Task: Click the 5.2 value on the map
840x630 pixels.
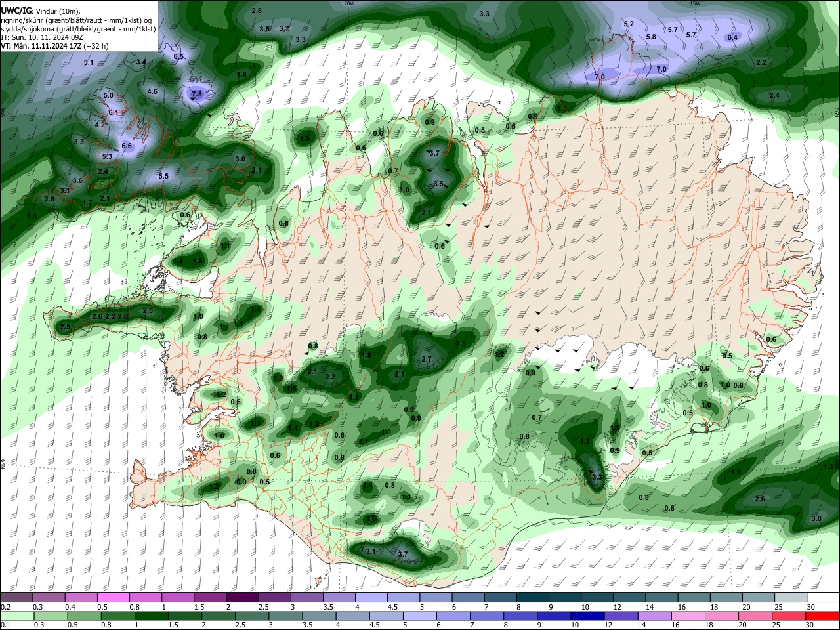Action: pyautogui.click(x=629, y=24)
